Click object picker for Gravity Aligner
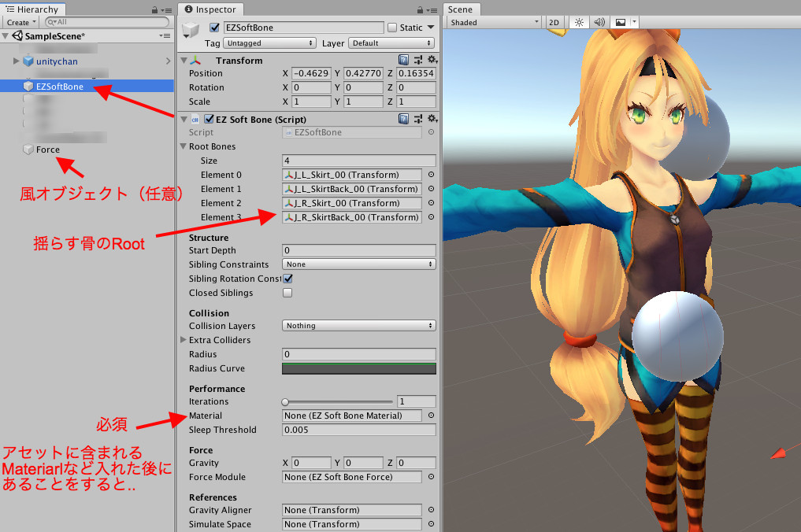 [x=431, y=510]
